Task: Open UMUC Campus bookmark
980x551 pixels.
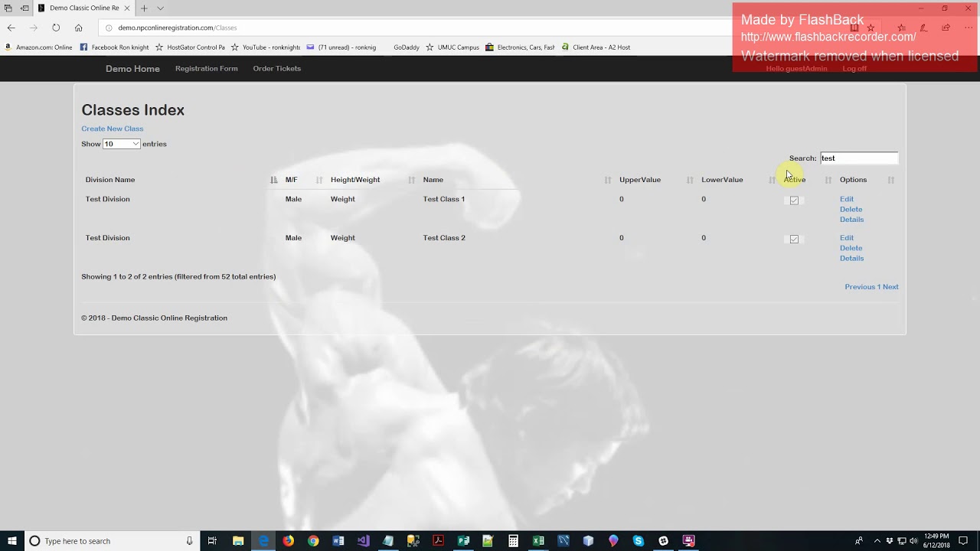Action: click(x=452, y=47)
